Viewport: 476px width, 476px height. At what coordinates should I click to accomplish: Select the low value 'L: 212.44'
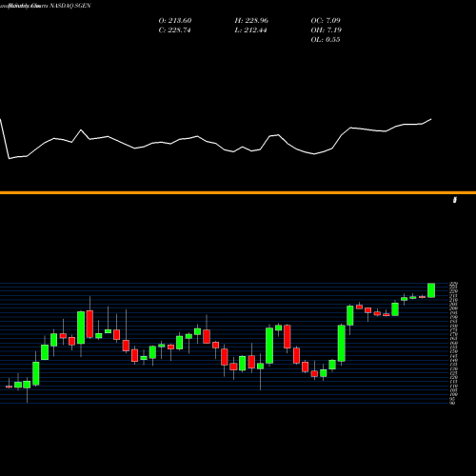[250, 30]
